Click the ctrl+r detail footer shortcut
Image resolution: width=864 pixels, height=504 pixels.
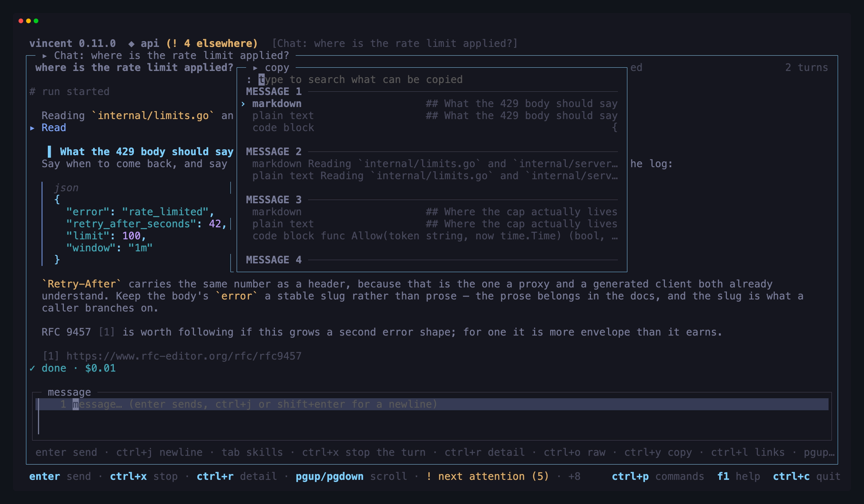[x=237, y=477]
